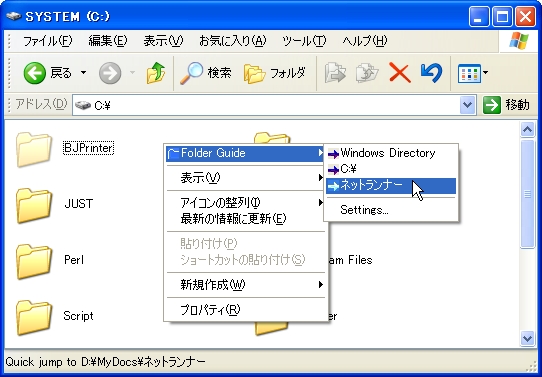This screenshot has width=542, height=377.
Task: Toggle the Folders pane button
Action: tap(275, 73)
